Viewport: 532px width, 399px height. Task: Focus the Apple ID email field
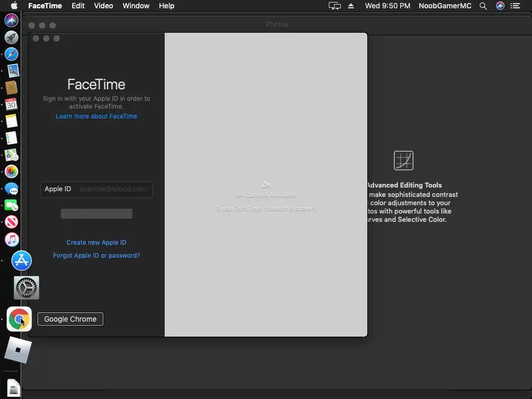coord(96,189)
